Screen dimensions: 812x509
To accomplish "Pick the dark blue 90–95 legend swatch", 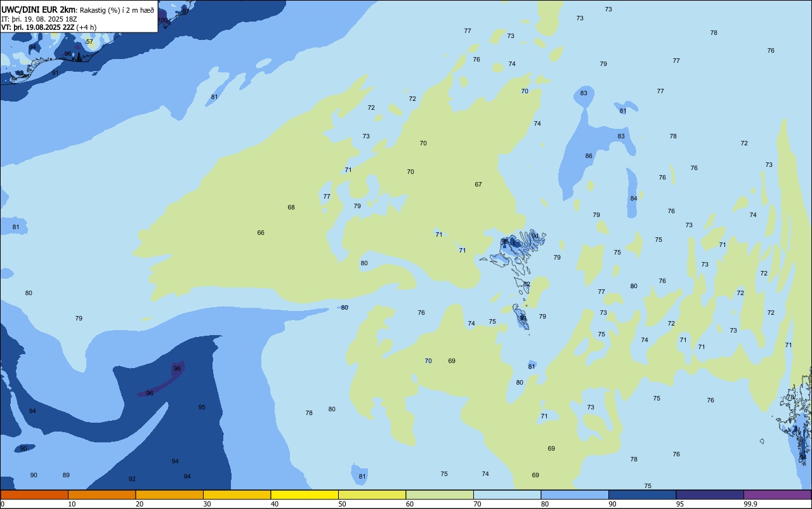I will [x=642, y=494].
